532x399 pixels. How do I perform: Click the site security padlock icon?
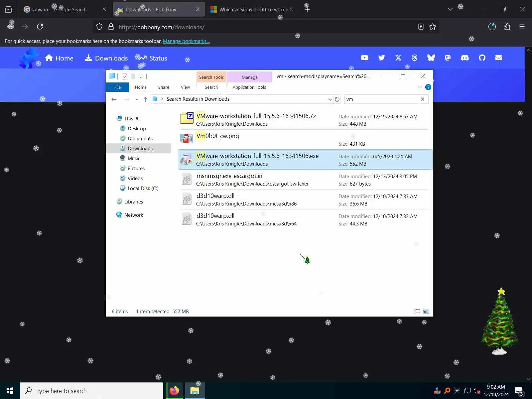[x=111, y=27]
